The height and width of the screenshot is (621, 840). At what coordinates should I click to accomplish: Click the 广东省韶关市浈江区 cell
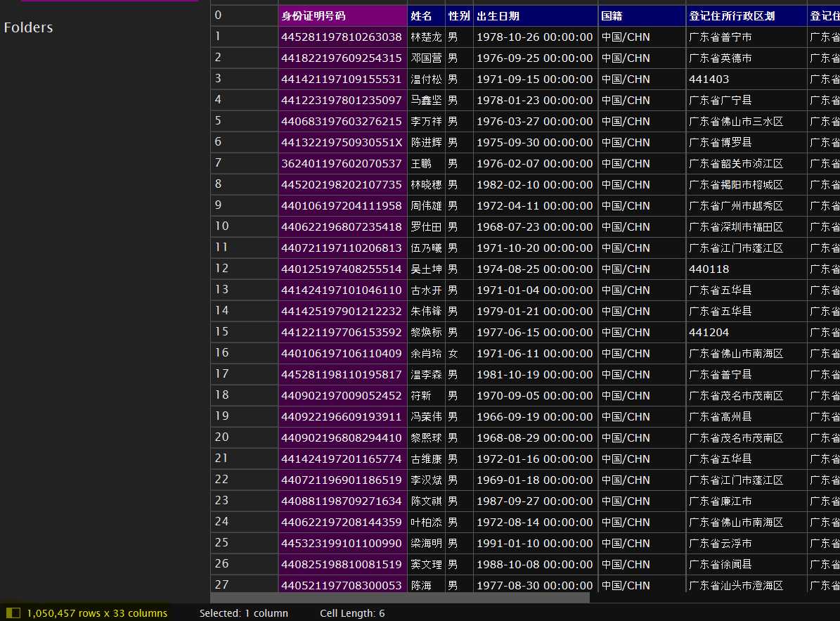click(x=747, y=163)
